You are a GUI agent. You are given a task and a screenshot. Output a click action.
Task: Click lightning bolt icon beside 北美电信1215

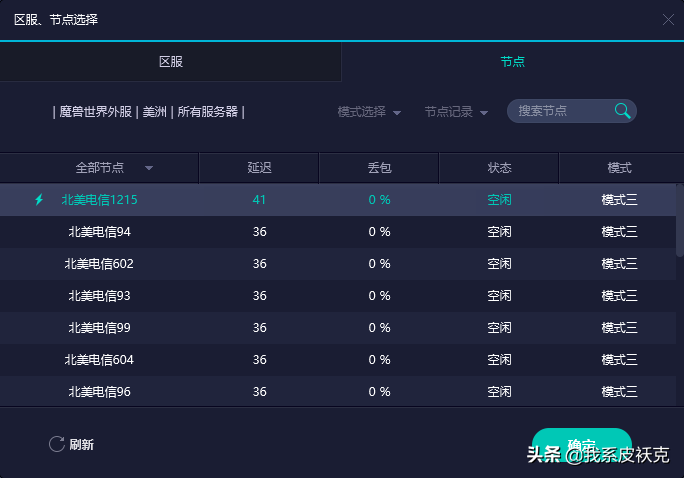tap(39, 200)
